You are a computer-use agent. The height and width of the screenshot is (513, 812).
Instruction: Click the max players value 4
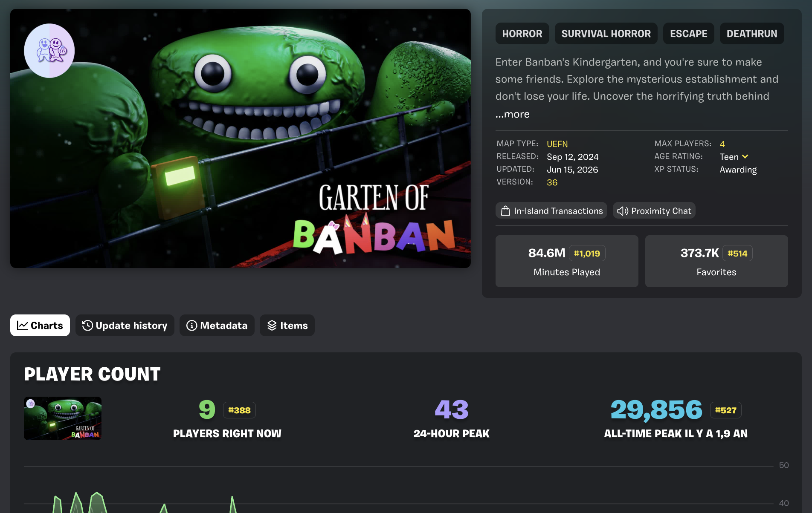click(x=722, y=144)
